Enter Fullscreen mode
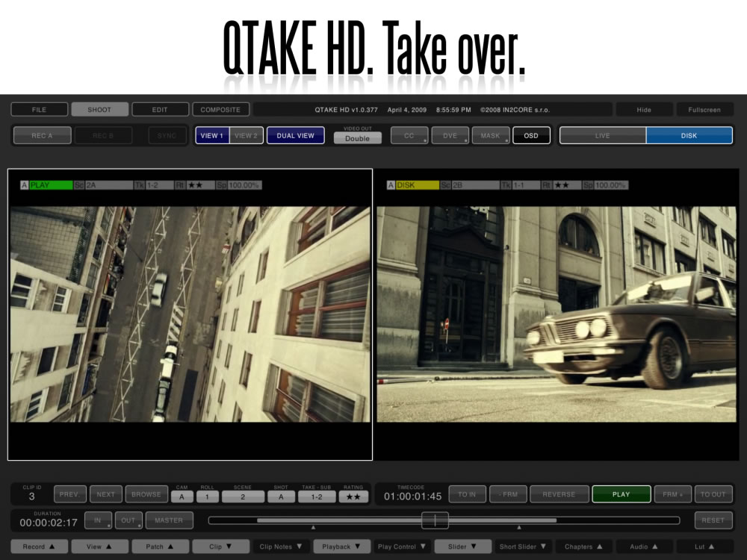This screenshot has width=747, height=560. 704,110
